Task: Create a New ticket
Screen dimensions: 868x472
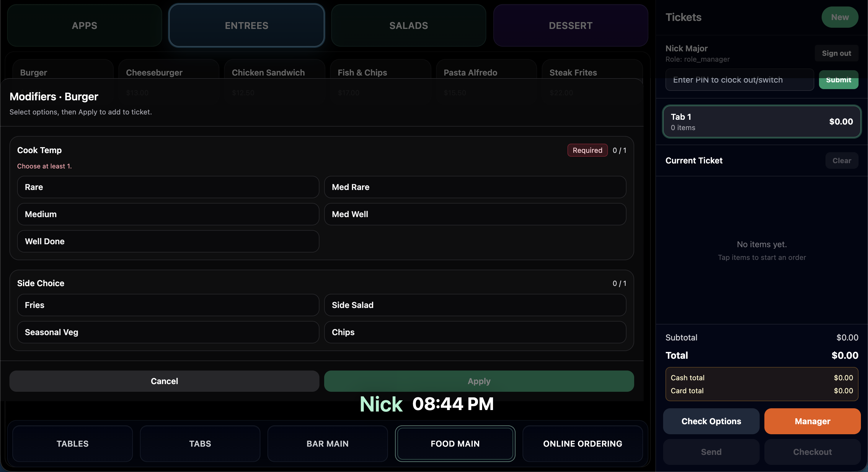Action: point(839,17)
